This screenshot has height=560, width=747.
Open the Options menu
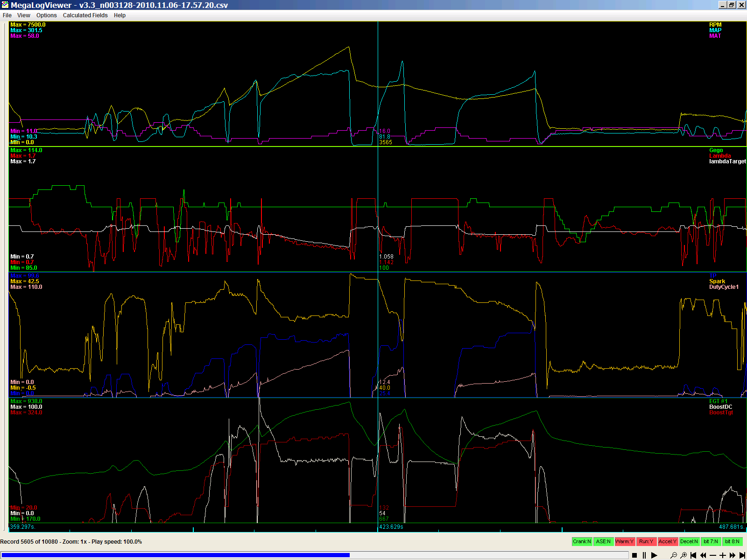pos(47,15)
